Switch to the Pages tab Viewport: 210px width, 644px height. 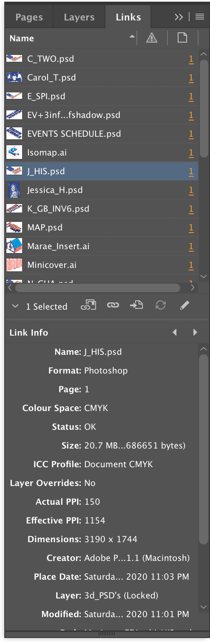(x=29, y=17)
